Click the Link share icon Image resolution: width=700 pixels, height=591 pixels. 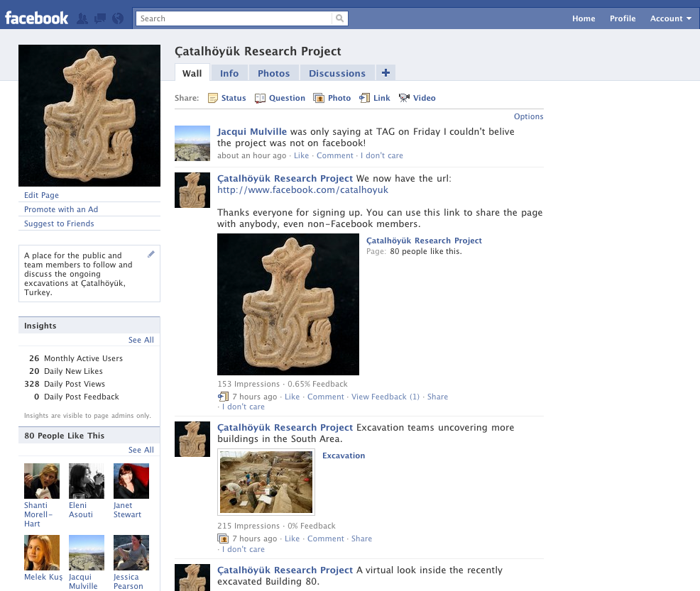[x=364, y=98]
